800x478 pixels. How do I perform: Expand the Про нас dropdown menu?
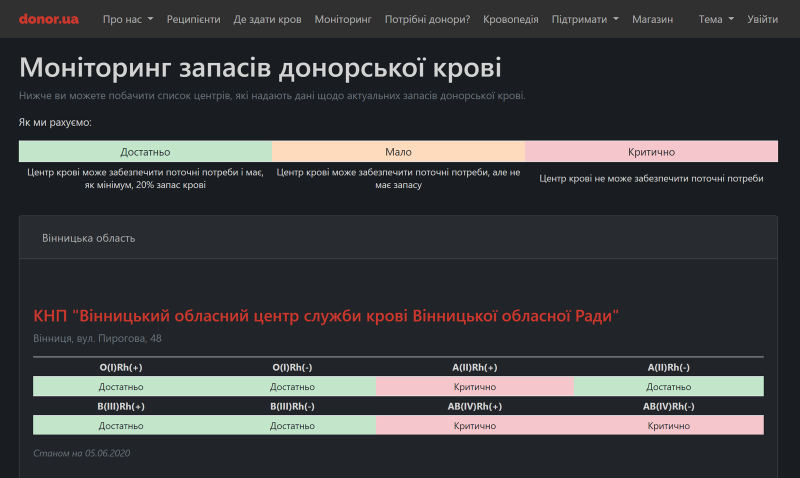pos(127,19)
